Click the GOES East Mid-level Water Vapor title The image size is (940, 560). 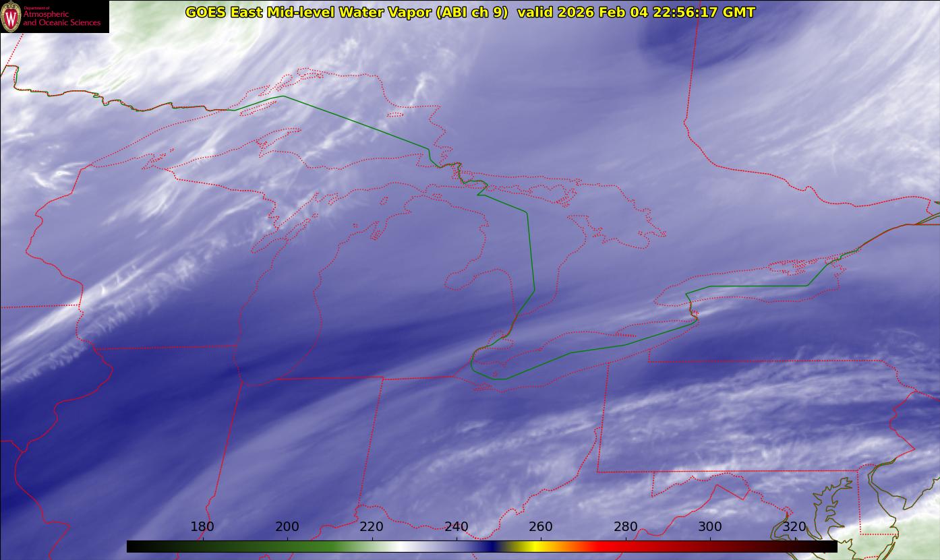(346, 12)
